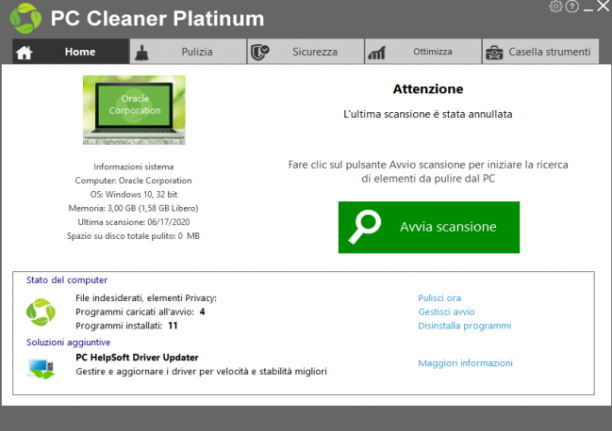Click the PC HelpSoft Driver Updater computer icon
The width and height of the screenshot is (612, 431).
pos(41,368)
